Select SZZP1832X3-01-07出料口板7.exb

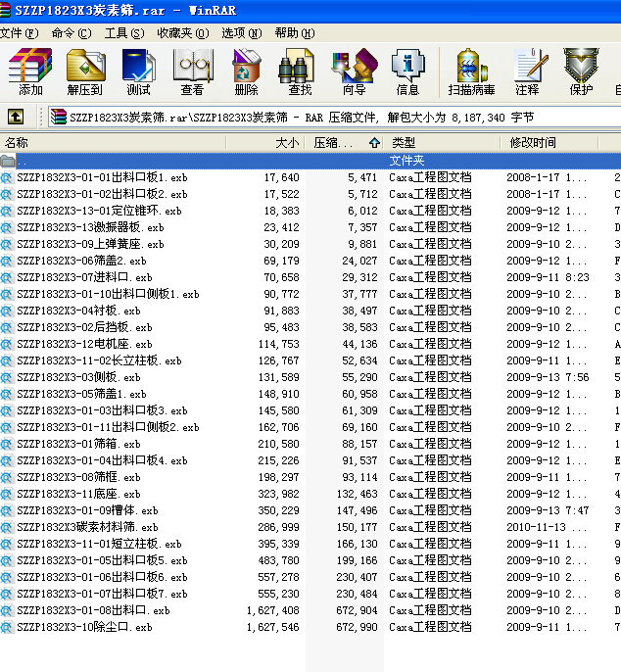pos(102,594)
